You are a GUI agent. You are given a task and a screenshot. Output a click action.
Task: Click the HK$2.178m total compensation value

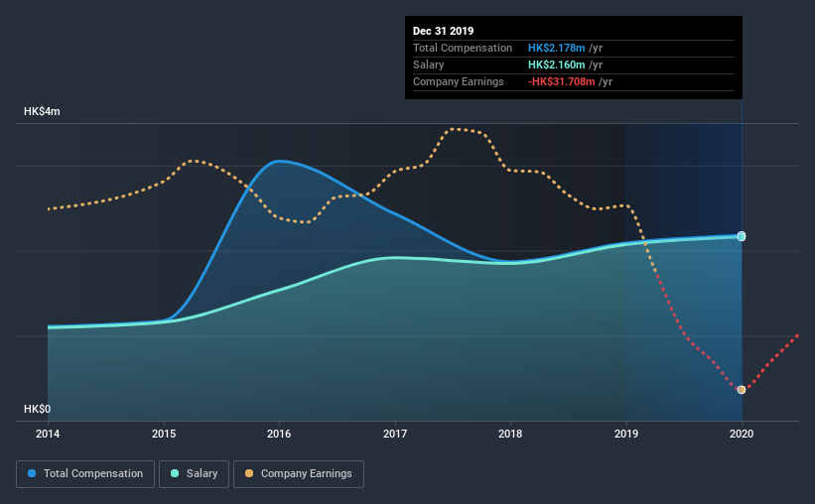557,48
